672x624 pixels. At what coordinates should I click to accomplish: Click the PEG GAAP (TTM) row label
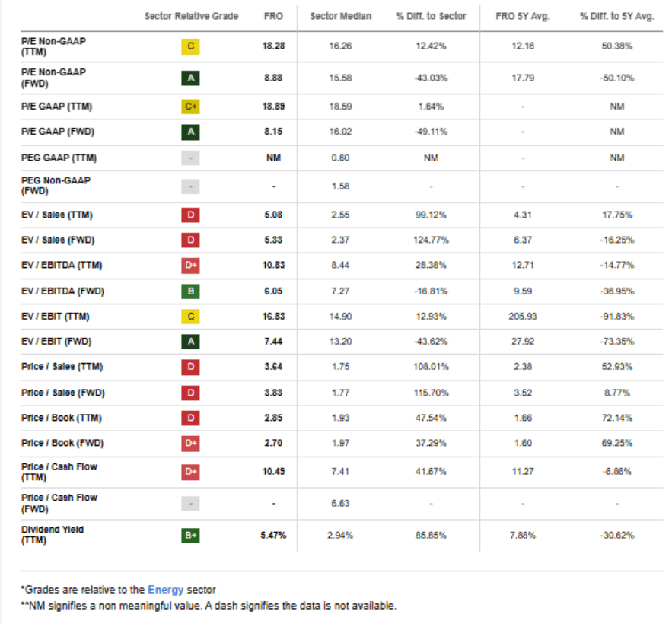pyautogui.click(x=59, y=158)
